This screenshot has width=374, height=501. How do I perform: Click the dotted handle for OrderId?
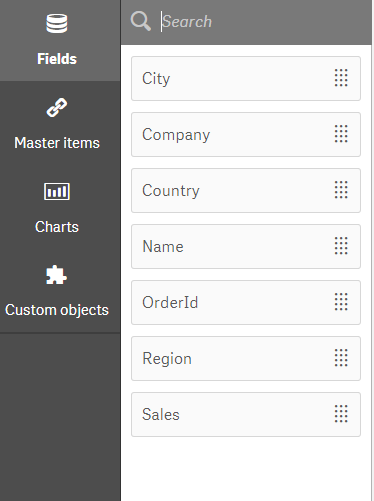pos(341,302)
